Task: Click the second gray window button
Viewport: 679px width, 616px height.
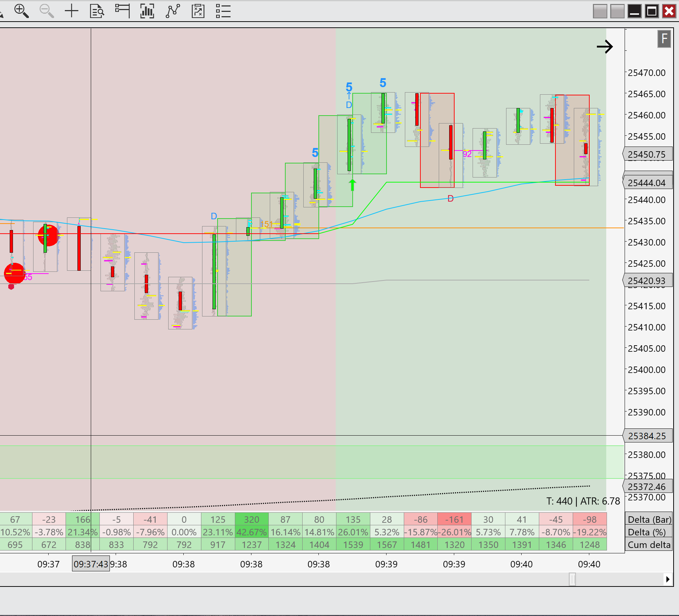Action: tap(617, 11)
